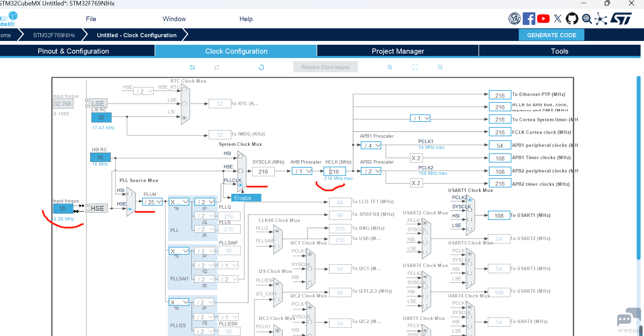Zoom out of the clock tree diagram
The width and height of the screenshot is (644, 336).
click(x=440, y=67)
